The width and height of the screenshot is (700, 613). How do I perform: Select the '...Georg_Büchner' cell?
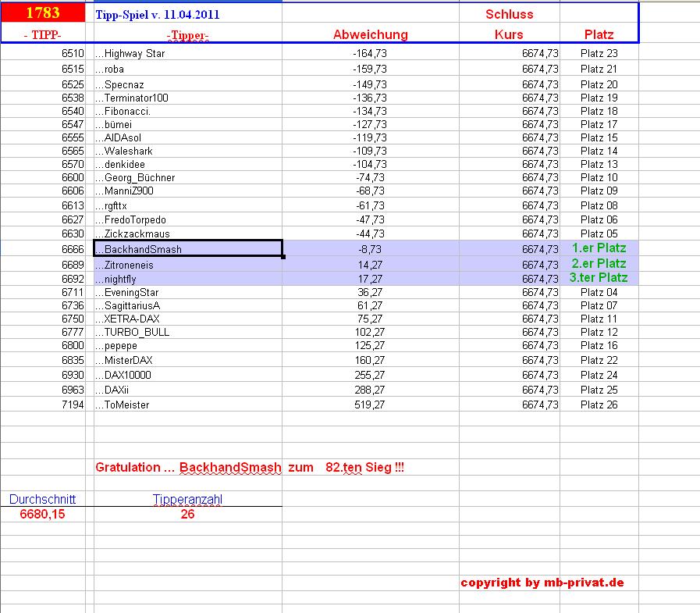(x=188, y=178)
